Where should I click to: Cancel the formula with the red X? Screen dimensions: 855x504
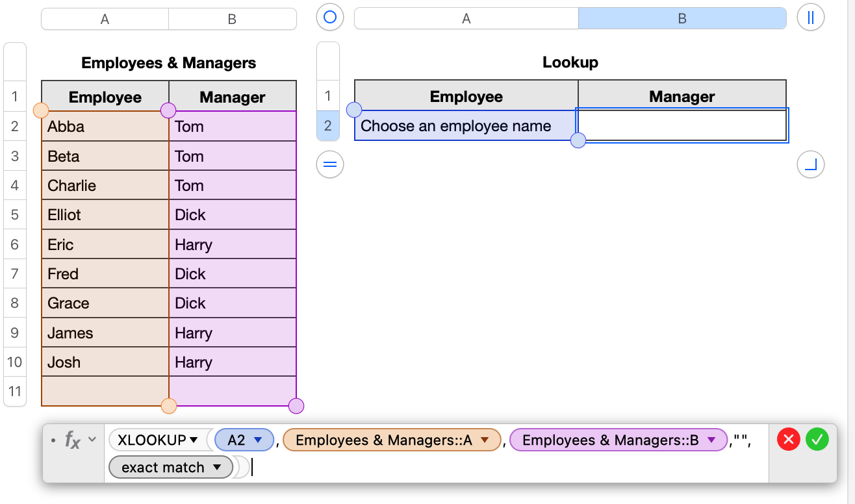point(788,440)
